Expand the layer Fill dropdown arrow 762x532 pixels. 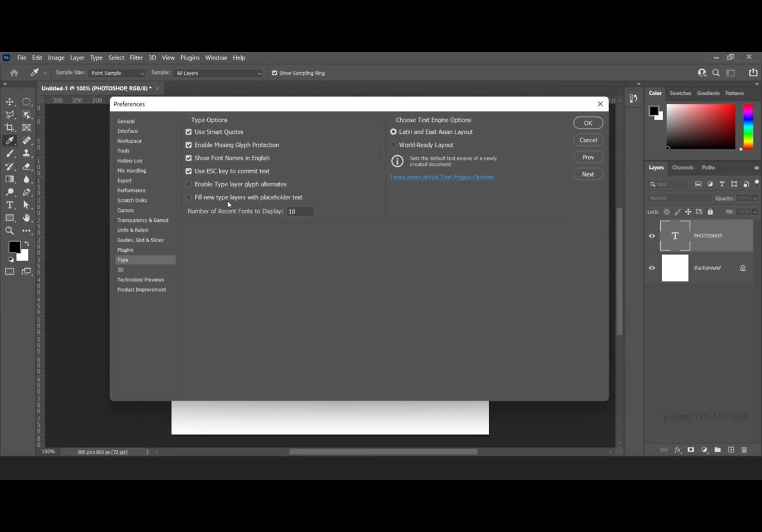click(x=755, y=212)
